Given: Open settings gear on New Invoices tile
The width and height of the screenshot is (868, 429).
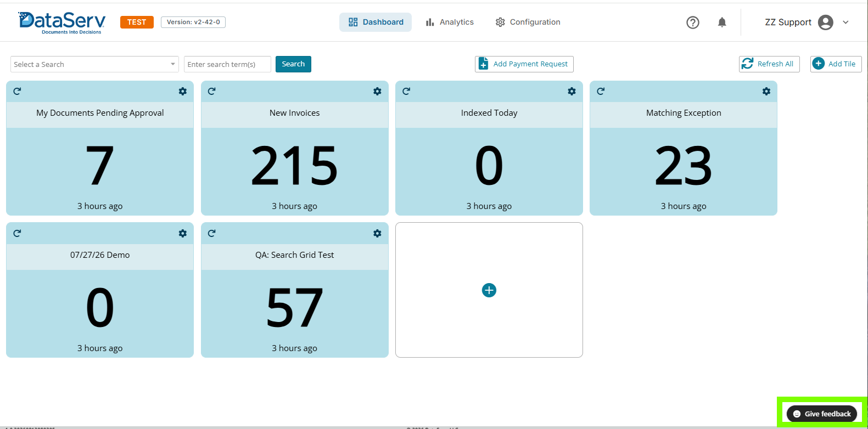Looking at the screenshot, I should click(377, 92).
